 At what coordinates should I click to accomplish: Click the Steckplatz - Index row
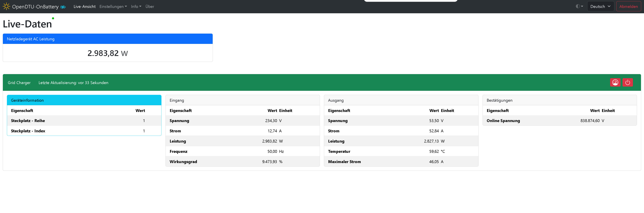click(x=84, y=131)
